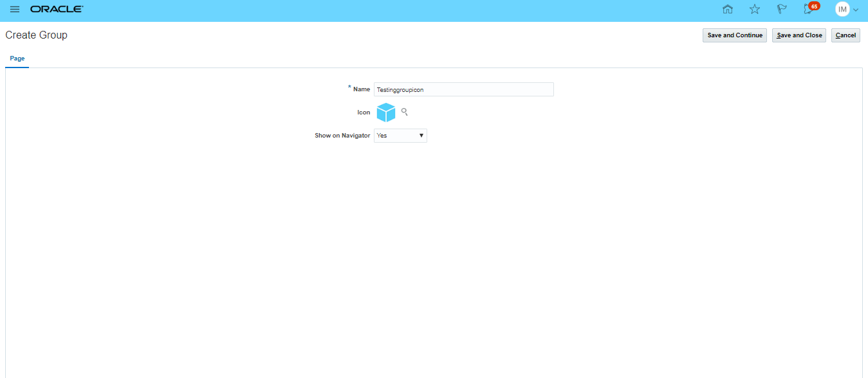Click the blue cube group icon
This screenshot has width=868, height=378.
[385, 113]
